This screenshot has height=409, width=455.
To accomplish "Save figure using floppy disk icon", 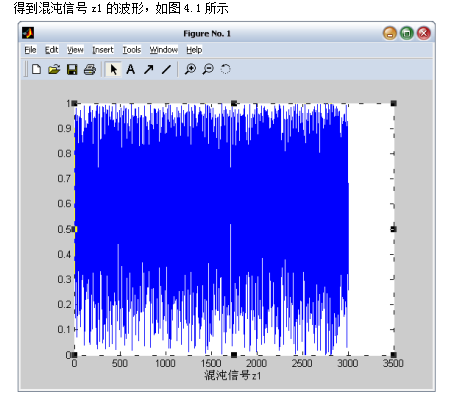I will tap(72, 69).
